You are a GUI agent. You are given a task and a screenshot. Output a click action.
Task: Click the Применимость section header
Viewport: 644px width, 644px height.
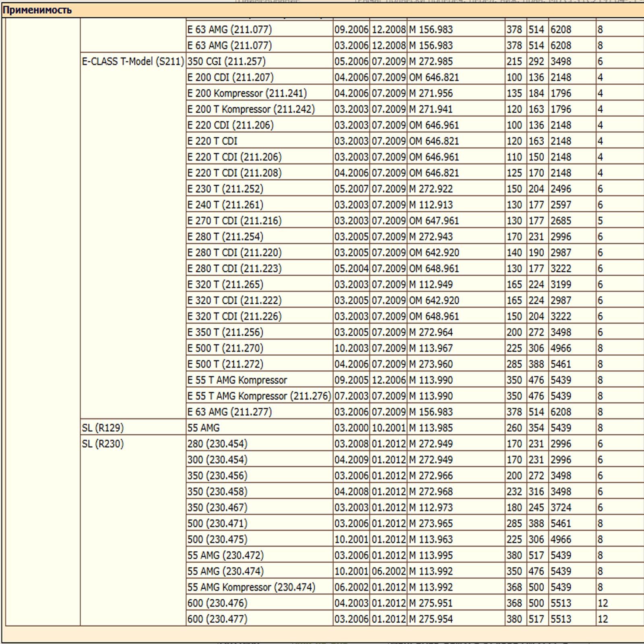coord(37,10)
